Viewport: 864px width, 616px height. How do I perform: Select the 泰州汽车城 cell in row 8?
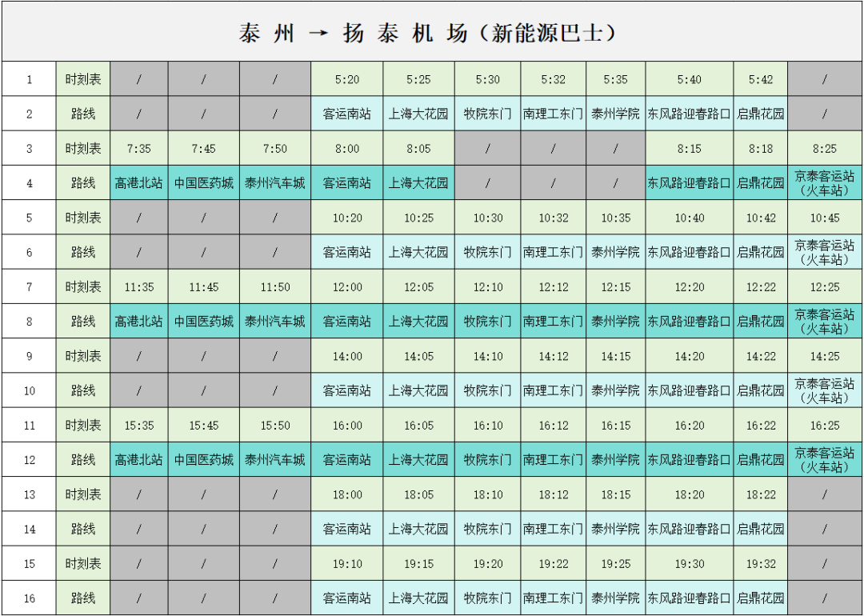(x=277, y=321)
